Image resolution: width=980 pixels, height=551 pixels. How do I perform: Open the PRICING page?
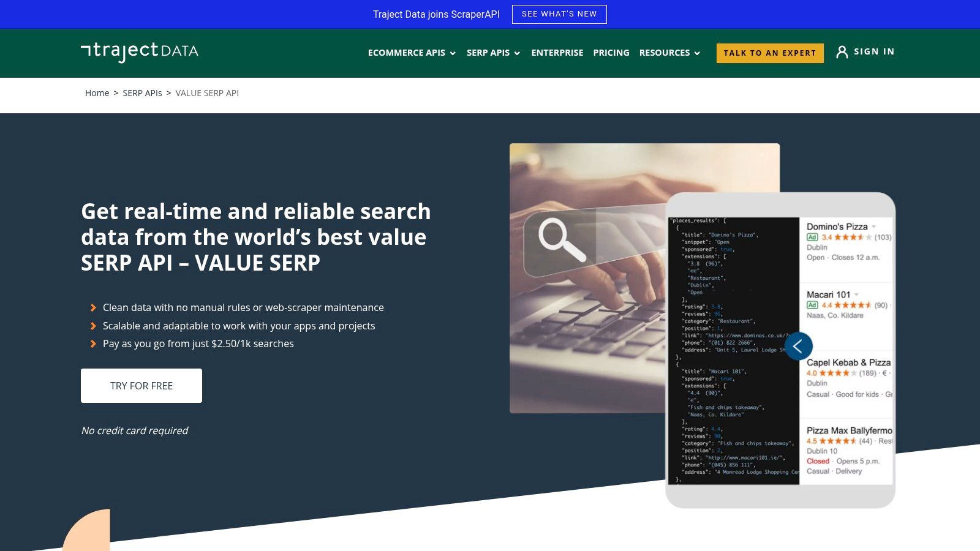click(611, 53)
